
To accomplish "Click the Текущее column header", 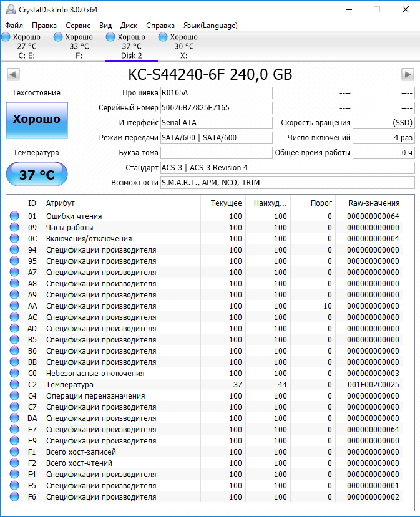I will [x=223, y=203].
